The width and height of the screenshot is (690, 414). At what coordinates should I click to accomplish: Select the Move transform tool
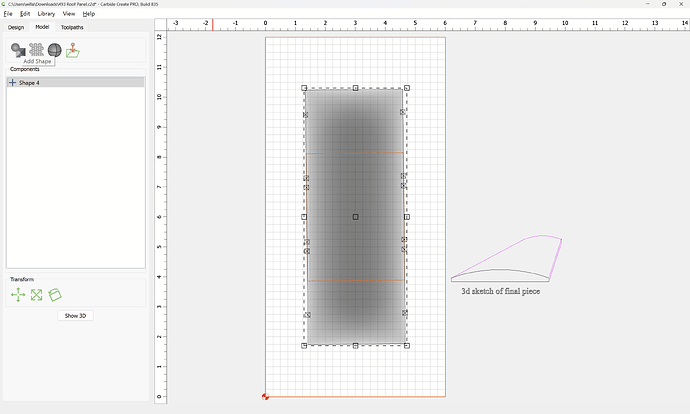[18, 295]
